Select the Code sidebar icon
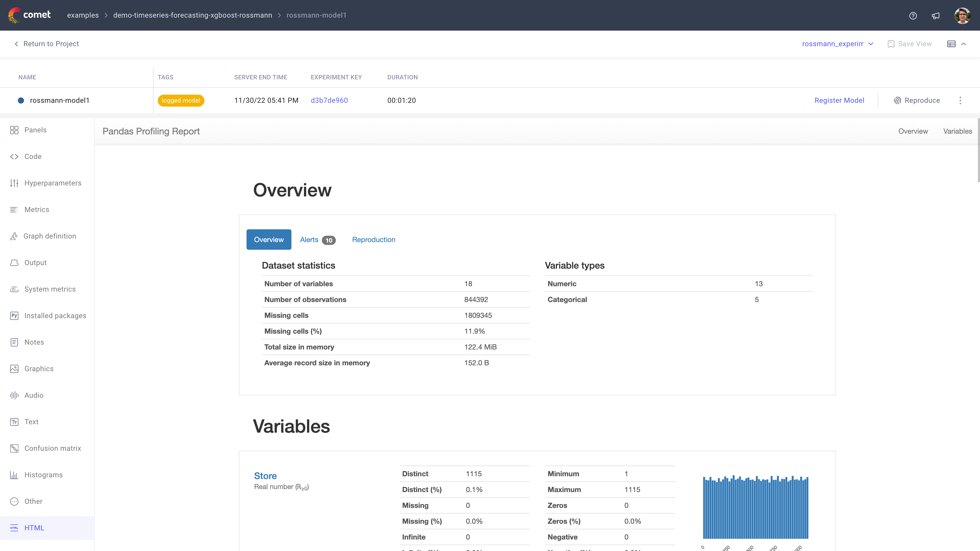The image size is (980, 551). click(15, 156)
